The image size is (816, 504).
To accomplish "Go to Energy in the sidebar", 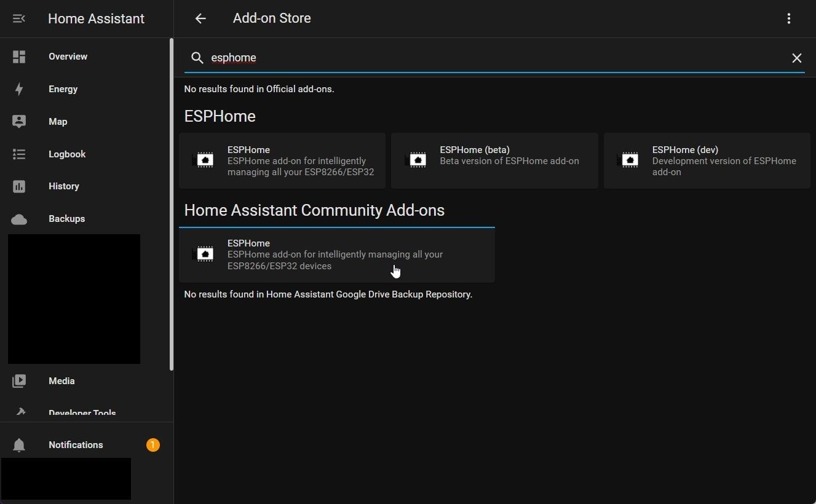I will click(63, 89).
